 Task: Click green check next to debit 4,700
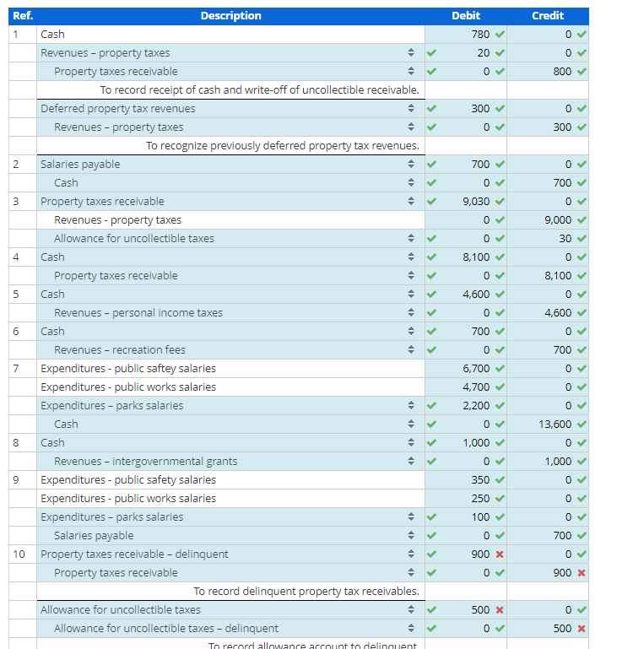(500, 387)
